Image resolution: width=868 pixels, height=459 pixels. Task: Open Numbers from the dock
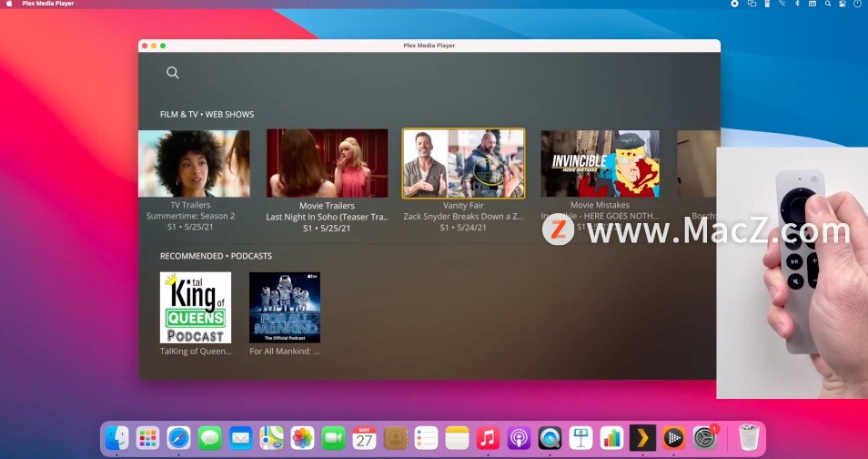click(611, 438)
